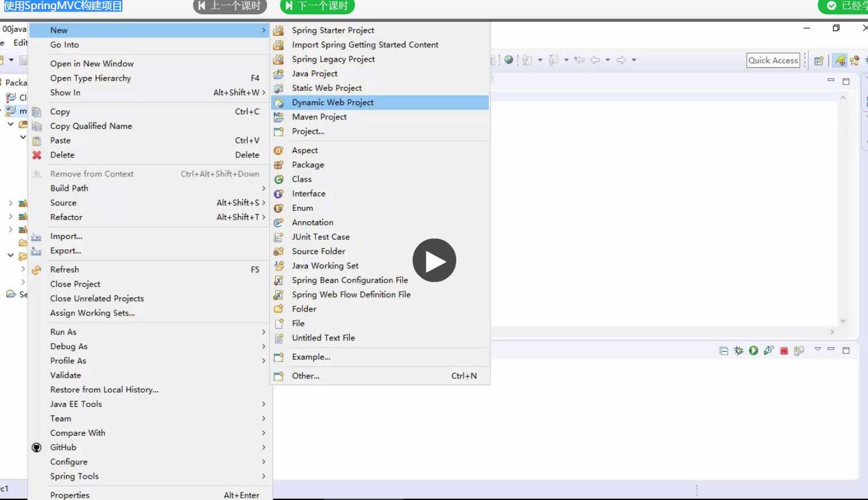The image size is (868, 500).
Task: Click the green run icon in console toolbar
Action: [754, 351]
